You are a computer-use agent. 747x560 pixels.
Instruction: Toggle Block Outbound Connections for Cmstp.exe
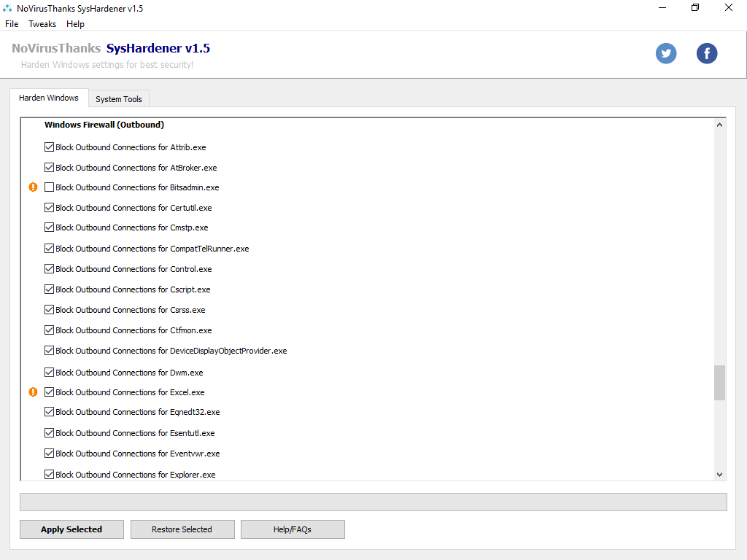click(x=49, y=227)
